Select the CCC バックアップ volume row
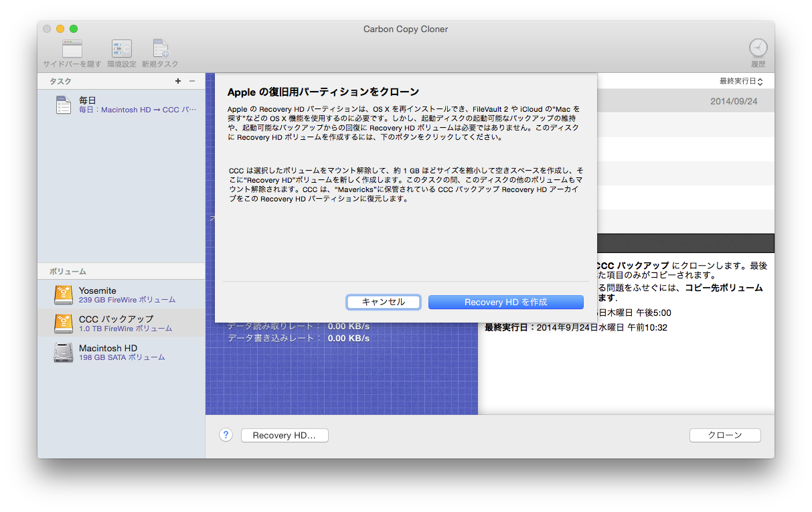 tap(121, 323)
